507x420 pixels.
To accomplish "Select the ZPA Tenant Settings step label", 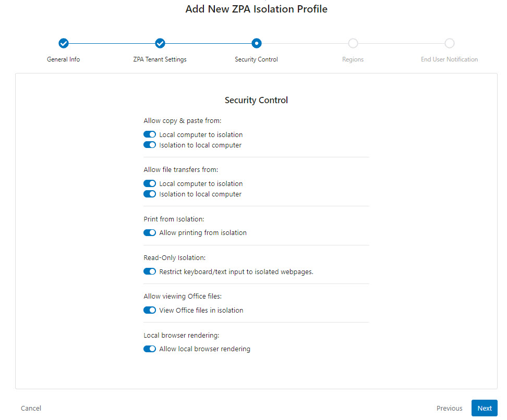I will coord(160,59).
